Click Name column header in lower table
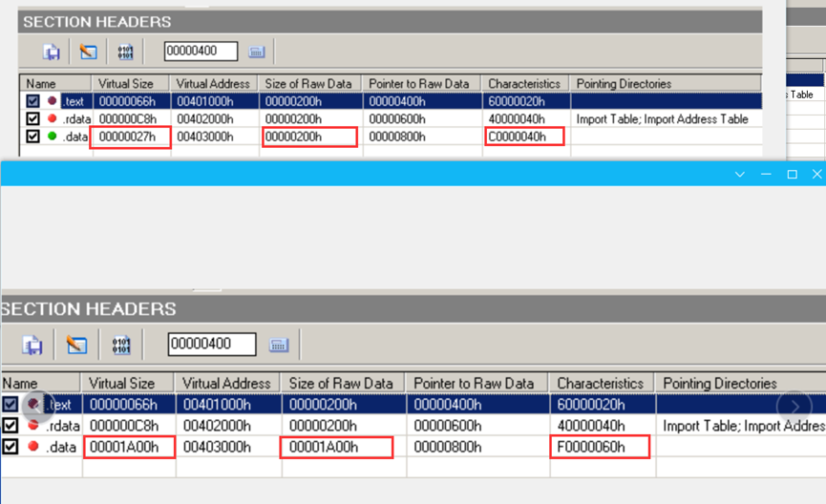The image size is (826, 504). (x=40, y=383)
